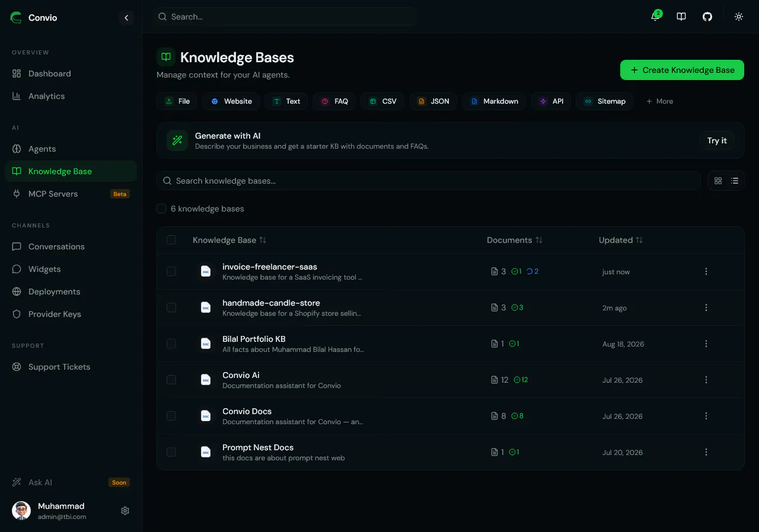759x532 pixels.
Task: Click the Try it button
Action: 717,140
